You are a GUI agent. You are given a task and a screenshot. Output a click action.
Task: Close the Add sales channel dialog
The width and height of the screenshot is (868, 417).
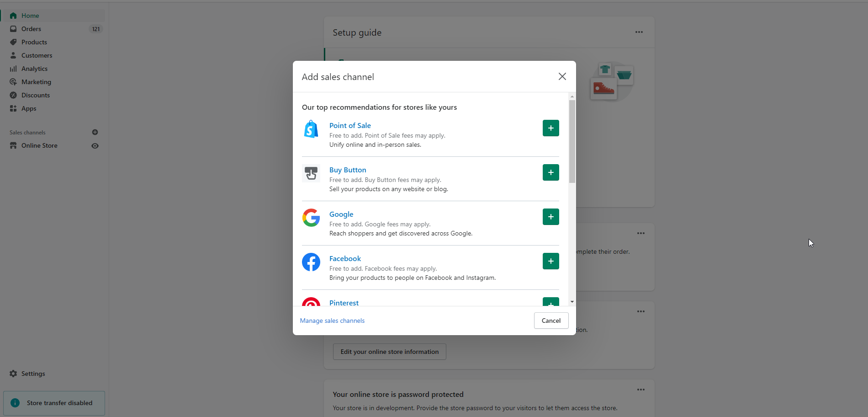562,76
